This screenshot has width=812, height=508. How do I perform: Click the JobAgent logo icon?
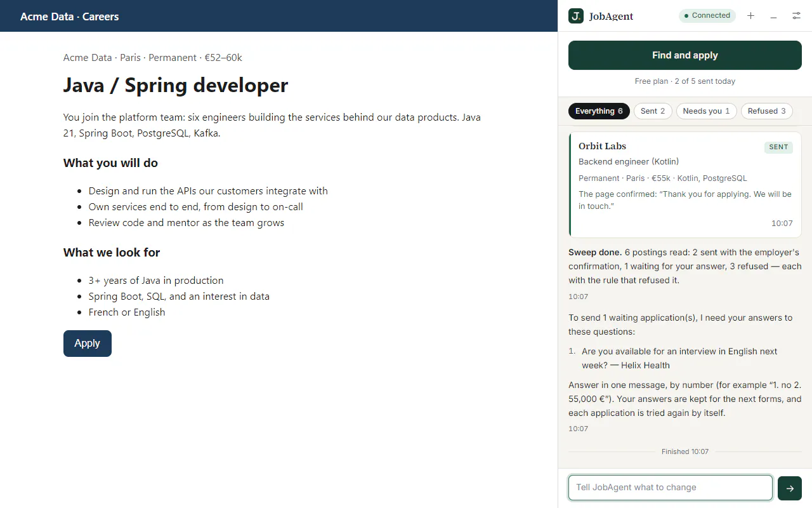[576, 16]
